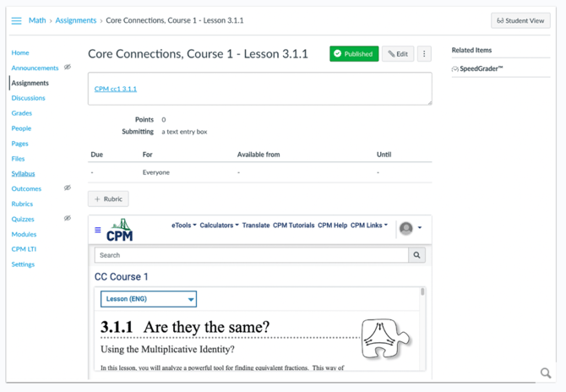Click the Math breadcrumb link
The image size is (566, 392).
point(37,20)
